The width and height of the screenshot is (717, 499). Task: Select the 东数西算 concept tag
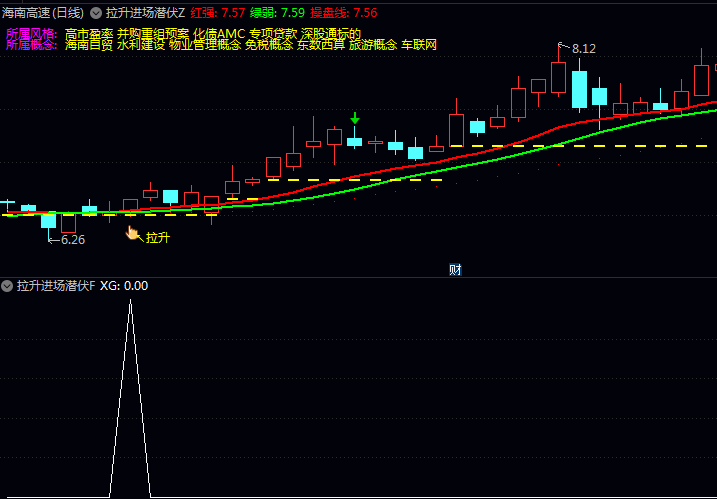[321, 45]
